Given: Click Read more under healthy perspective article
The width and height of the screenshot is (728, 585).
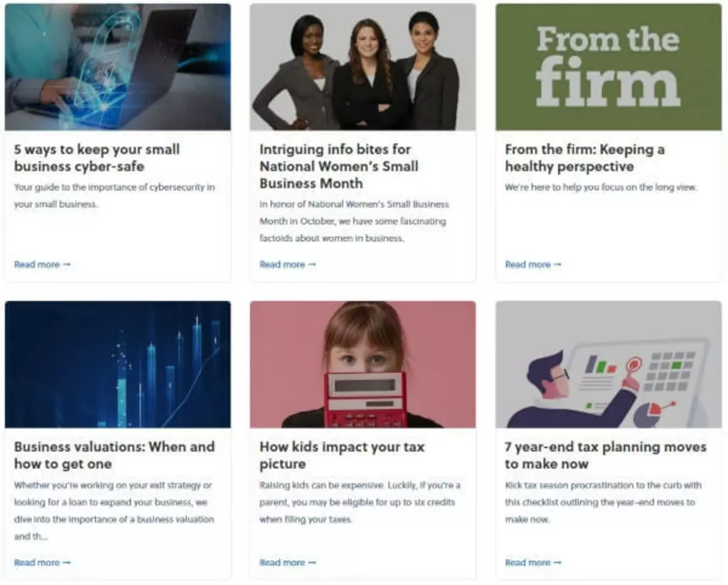Looking at the screenshot, I should (x=533, y=264).
